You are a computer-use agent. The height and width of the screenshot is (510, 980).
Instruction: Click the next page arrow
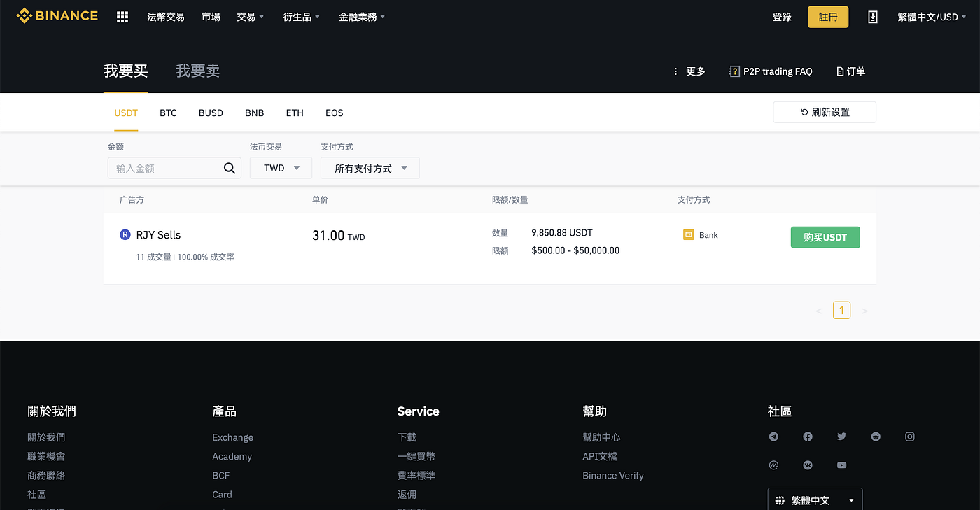(x=864, y=311)
